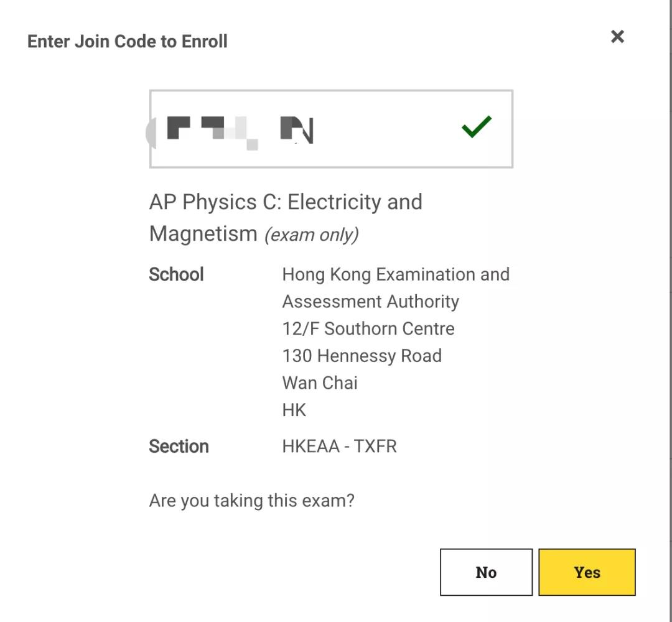The height and width of the screenshot is (622, 672).
Task: Click the 'HKEAA - TXFR' section value
Action: pyautogui.click(x=340, y=447)
